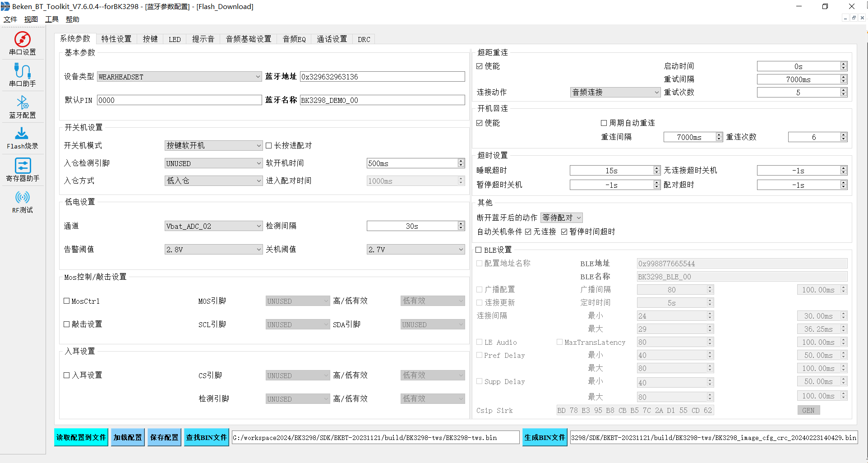Increase the 重试次数 spinner value

pyautogui.click(x=843, y=90)
